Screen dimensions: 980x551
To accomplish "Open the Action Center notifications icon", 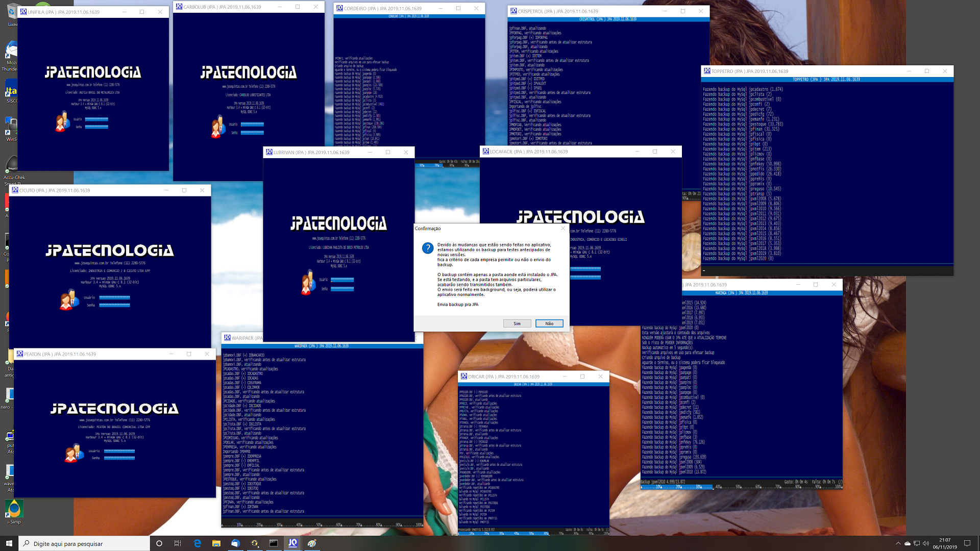I will (967, 543).
